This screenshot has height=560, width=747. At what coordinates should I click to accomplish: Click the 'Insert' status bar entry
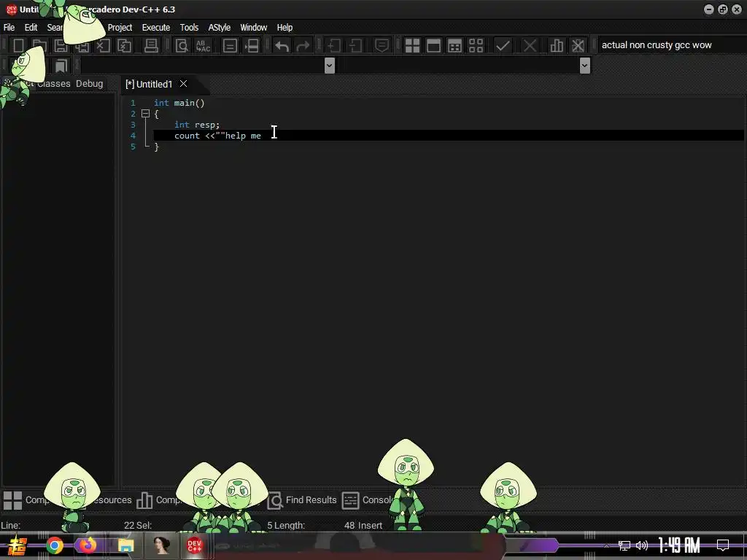click(x=370, y=525)
